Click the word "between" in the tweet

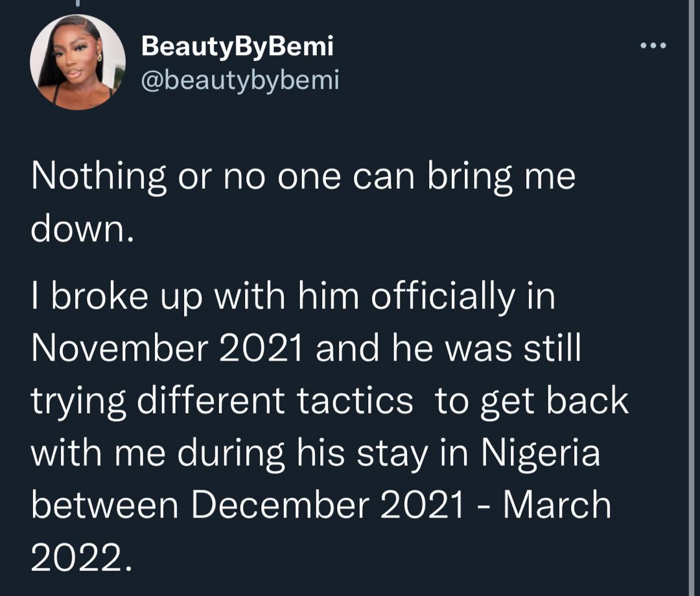pos(104,505)
